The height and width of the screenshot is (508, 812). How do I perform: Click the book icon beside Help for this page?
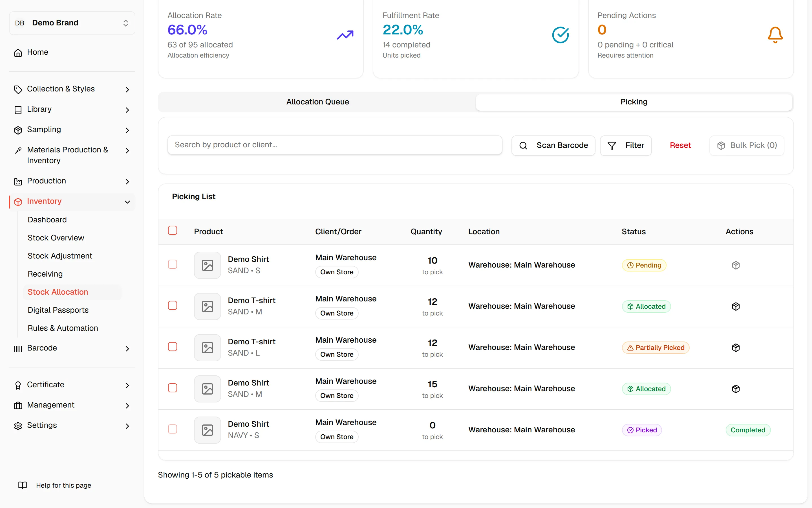23,485
